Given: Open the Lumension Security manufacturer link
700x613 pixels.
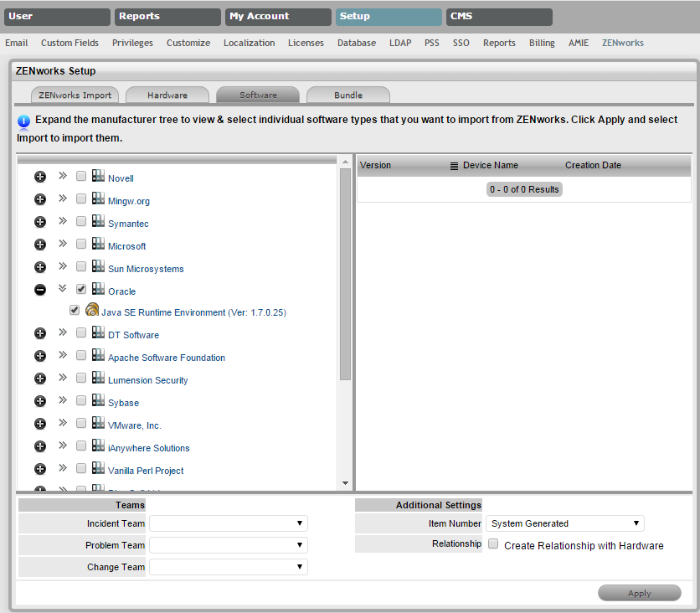Looking at the screenshot, I should 147,380.
